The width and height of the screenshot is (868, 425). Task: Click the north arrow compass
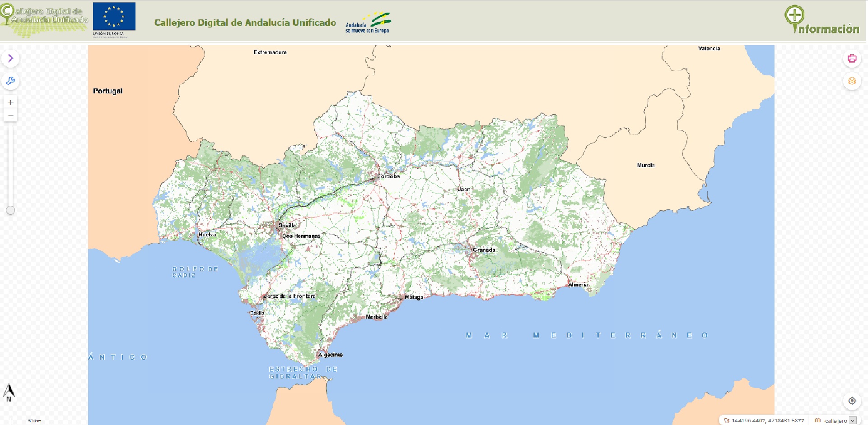[9, 392]
